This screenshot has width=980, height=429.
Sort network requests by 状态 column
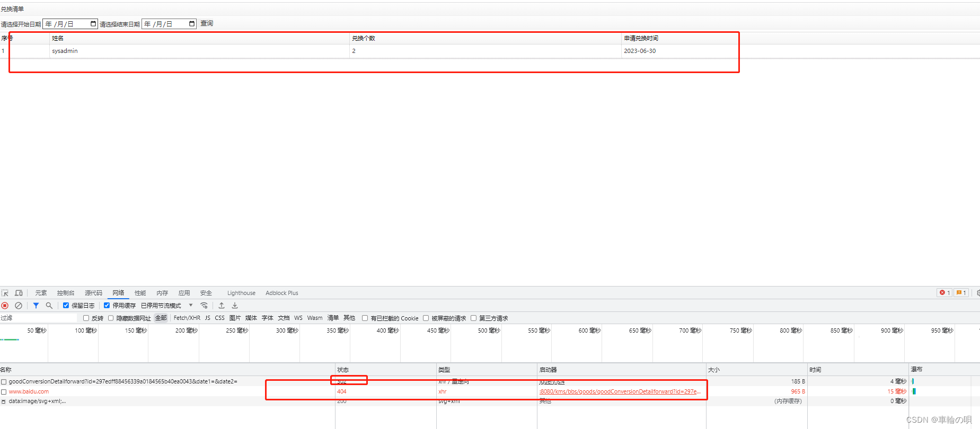(x=386, y=370)
